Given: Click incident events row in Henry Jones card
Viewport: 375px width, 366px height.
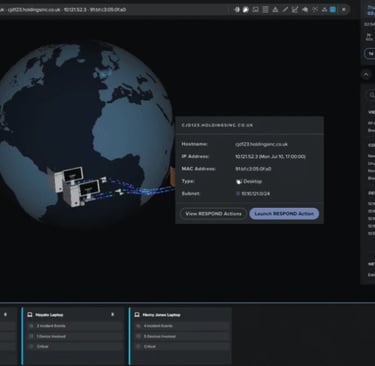Looking at the screenshot, I should 182,326.
